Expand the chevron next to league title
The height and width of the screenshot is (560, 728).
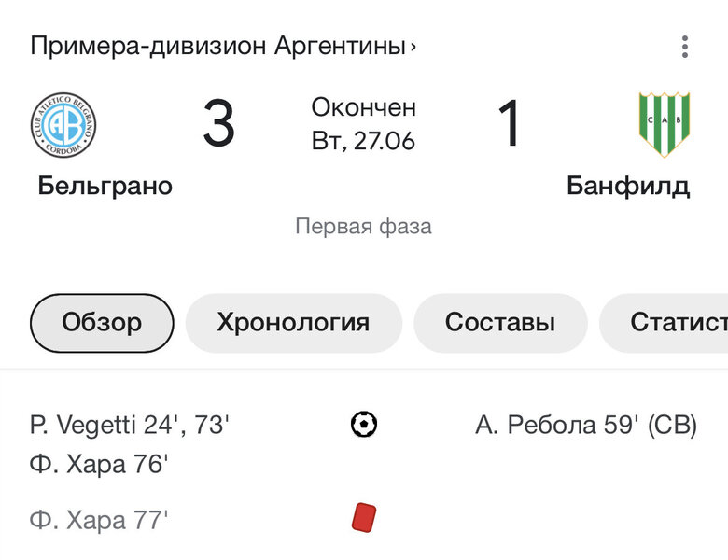pos(413,47)
